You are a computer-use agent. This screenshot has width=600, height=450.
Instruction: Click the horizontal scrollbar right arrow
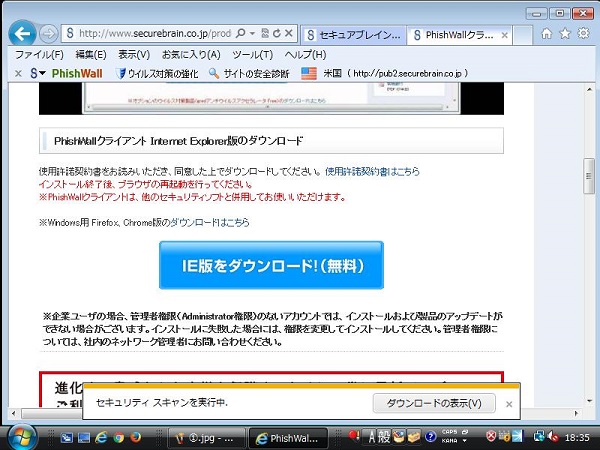click(576, 414)
